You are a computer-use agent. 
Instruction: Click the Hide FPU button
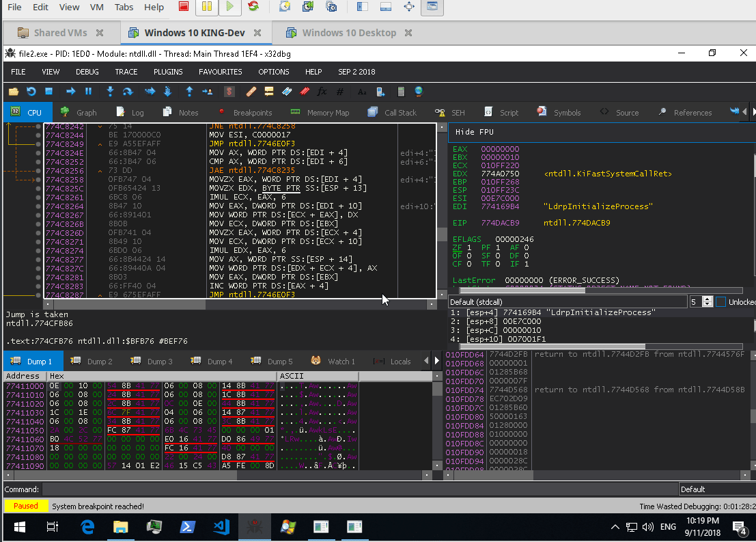tap(475, 132)
